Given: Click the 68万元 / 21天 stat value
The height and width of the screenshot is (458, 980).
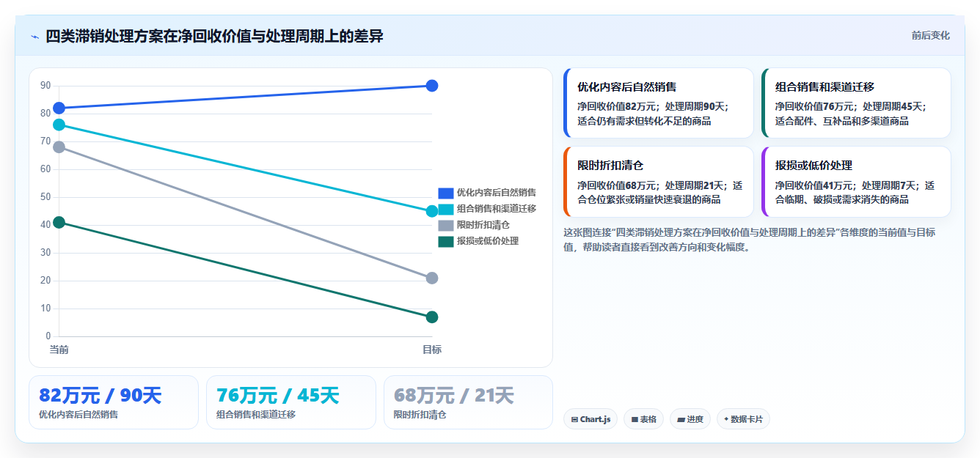Looking at the screenshot, I should pyautogui.click(x=454, y=396).
